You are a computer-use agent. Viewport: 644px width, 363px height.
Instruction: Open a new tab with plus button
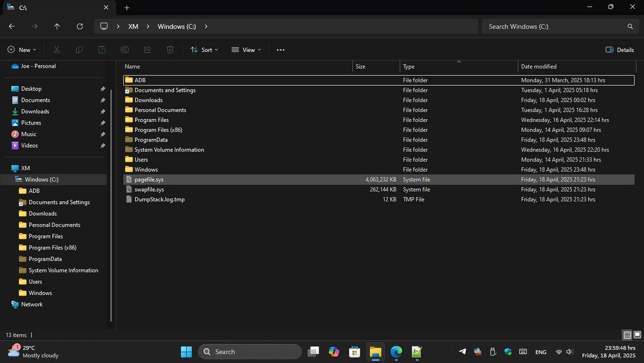pyautogui.click(x=127, y=8)
